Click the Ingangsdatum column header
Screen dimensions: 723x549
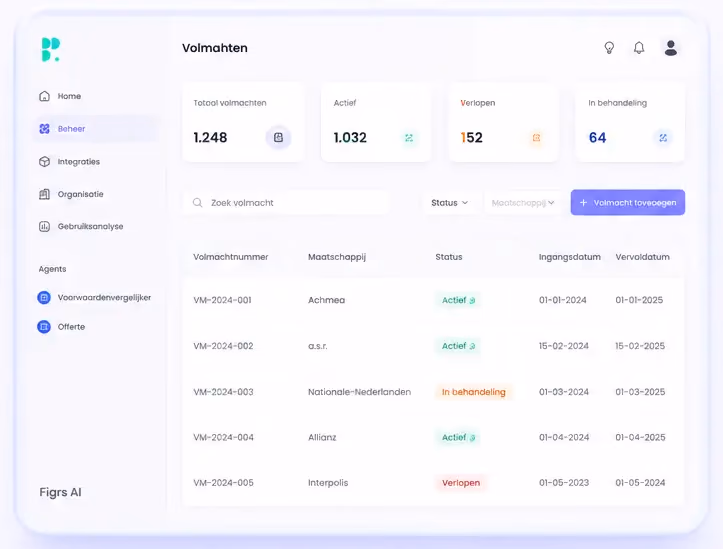click(x=569, y=257)
